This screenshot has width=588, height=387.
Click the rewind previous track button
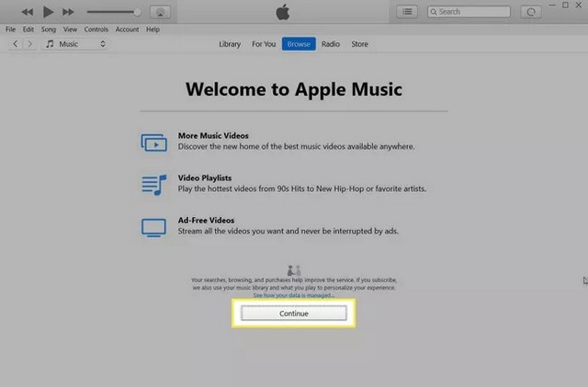27,12
